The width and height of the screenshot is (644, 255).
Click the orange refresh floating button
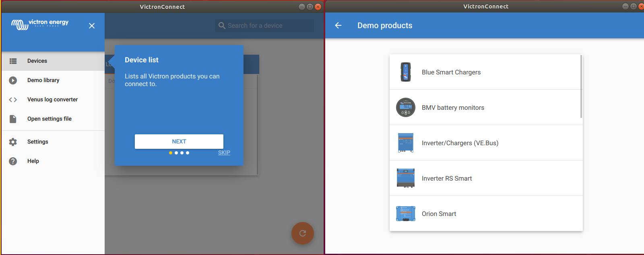[303, 233]
